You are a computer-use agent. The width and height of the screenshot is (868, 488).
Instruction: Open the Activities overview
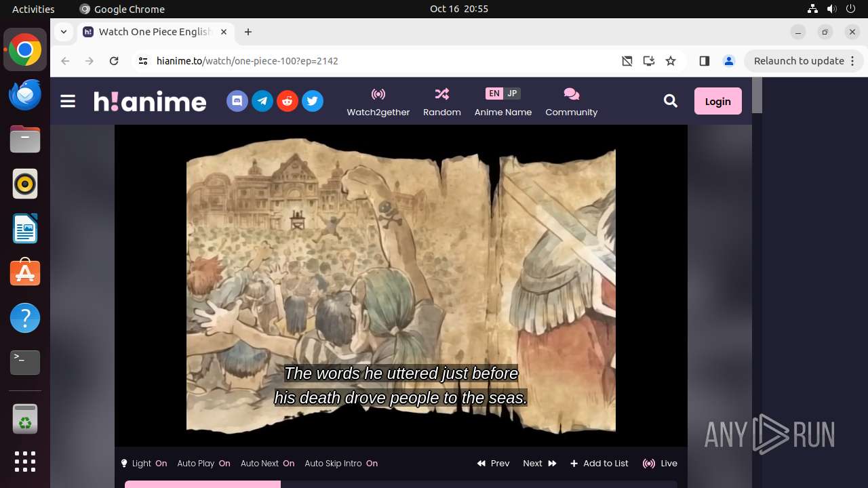pyautogui.click(x=33, y=9)
